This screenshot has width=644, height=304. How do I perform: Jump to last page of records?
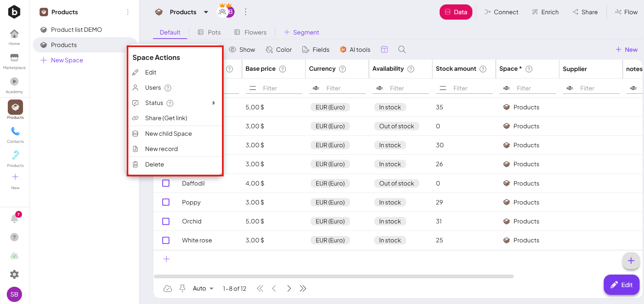pyautogui.click(x=303, y=288)
